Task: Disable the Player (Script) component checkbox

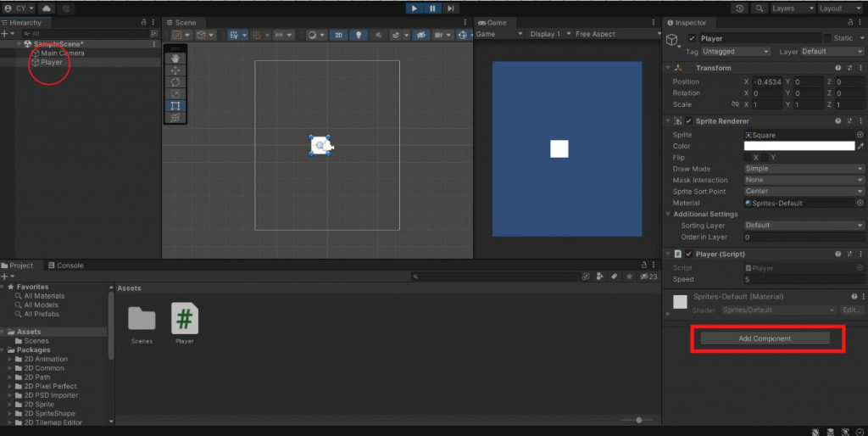Action: 688,254
